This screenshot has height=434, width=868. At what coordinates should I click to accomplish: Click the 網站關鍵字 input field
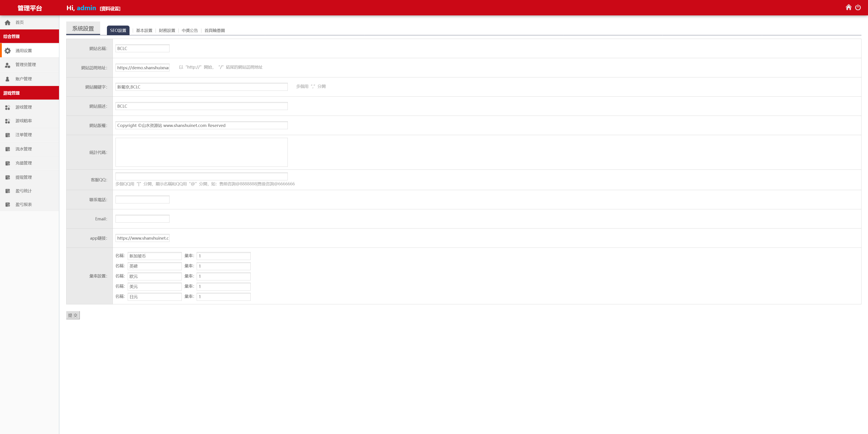point(201,87)
